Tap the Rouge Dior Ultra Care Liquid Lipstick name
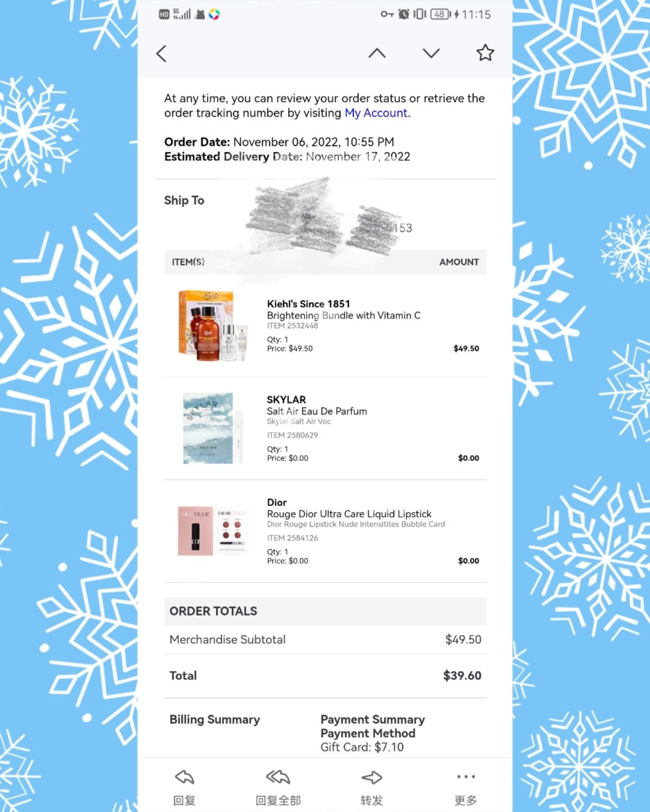 tap(349, 514)
